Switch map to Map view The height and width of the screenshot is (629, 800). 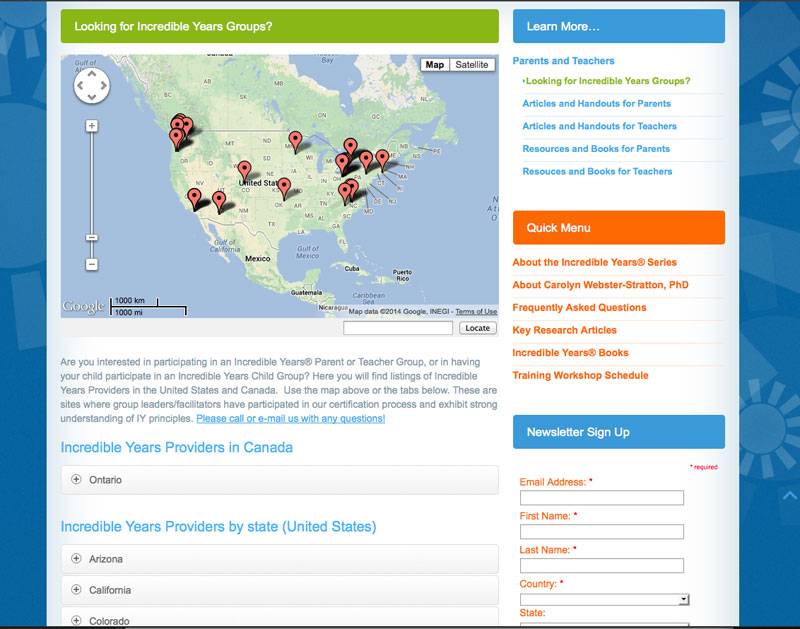[x=435, y=65]
